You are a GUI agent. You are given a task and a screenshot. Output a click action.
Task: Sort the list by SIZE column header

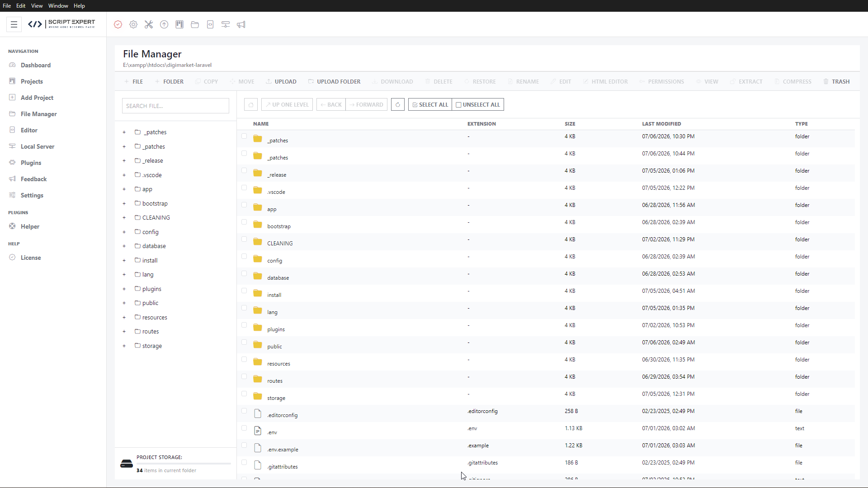pos(570,123)
